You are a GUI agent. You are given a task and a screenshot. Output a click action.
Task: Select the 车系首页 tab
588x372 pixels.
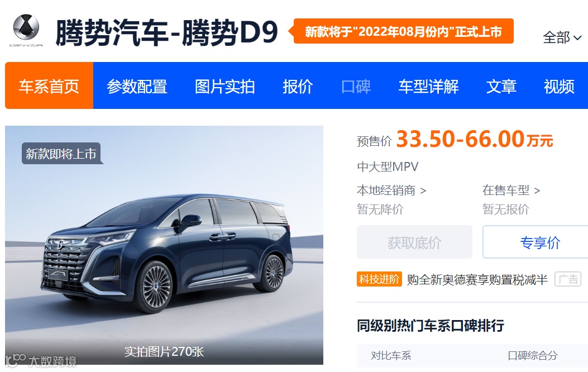click(49, 86)
